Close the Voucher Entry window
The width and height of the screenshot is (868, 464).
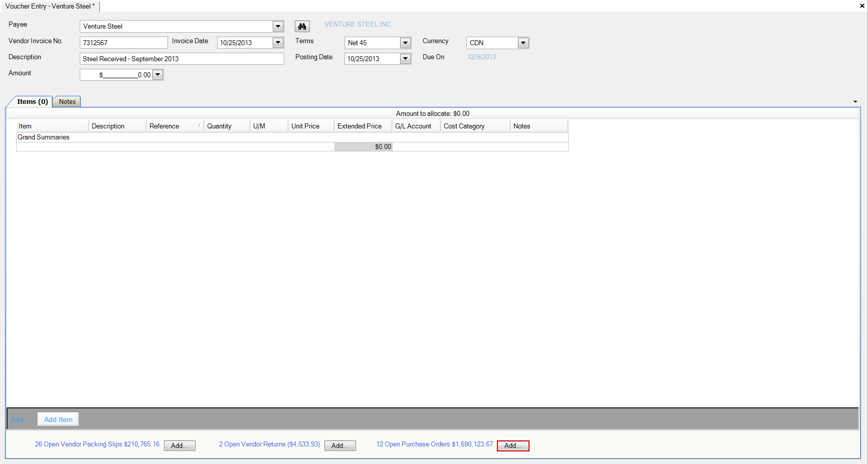[861, 6]
